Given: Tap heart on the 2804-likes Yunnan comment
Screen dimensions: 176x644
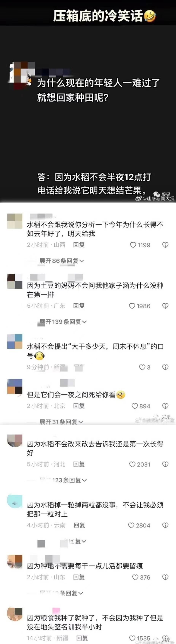Looking at the screenshot, I should click(131, 525).
